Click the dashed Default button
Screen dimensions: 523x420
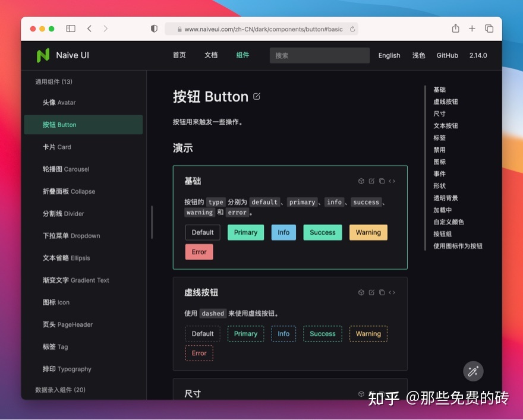[203, 334]
